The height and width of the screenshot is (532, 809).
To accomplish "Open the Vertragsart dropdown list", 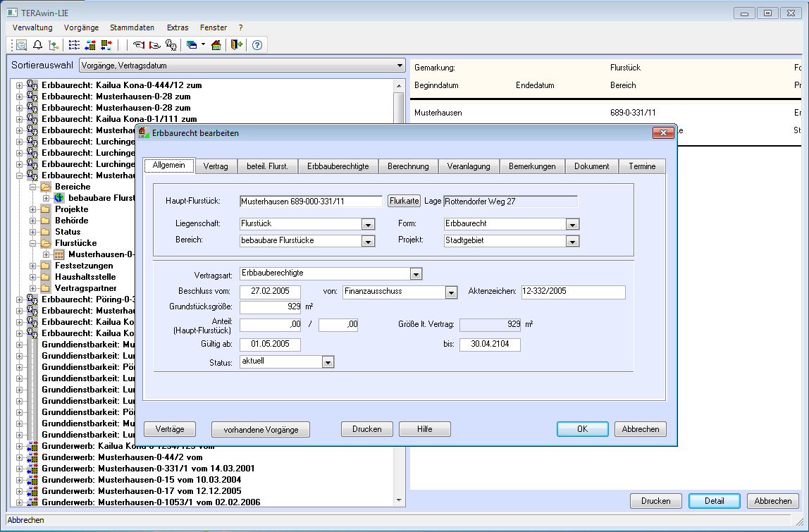I will click(416, 273).
